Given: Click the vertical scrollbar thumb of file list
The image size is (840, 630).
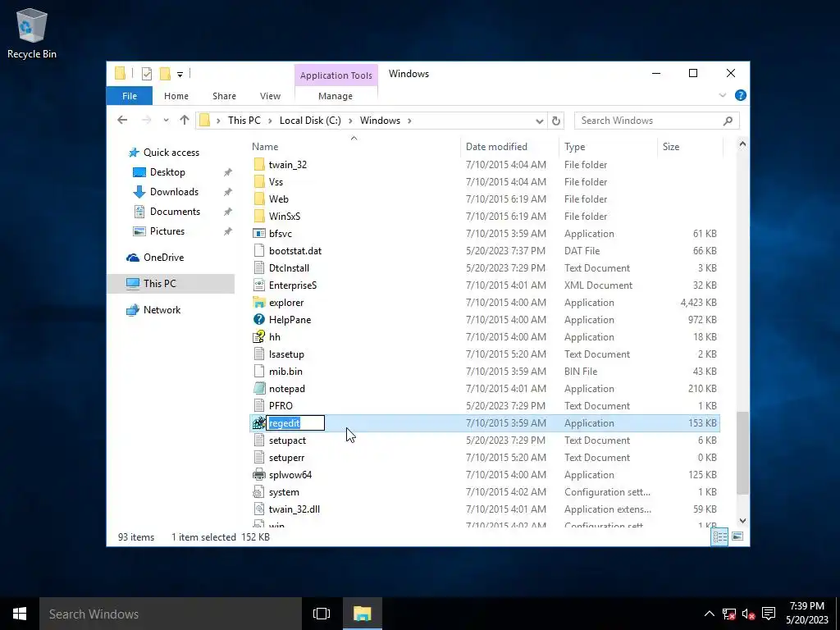Looking at the screenshot, I should [x=742, y=453].
